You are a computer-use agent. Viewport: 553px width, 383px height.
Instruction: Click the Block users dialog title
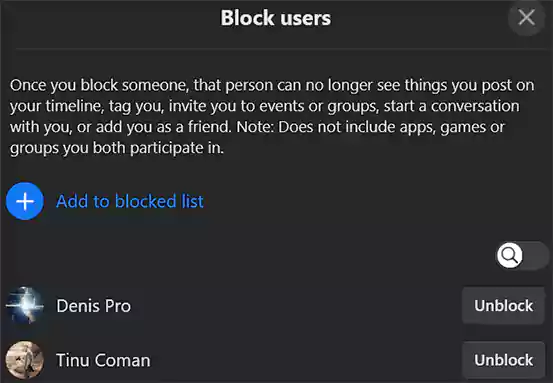tap(276, 18)
